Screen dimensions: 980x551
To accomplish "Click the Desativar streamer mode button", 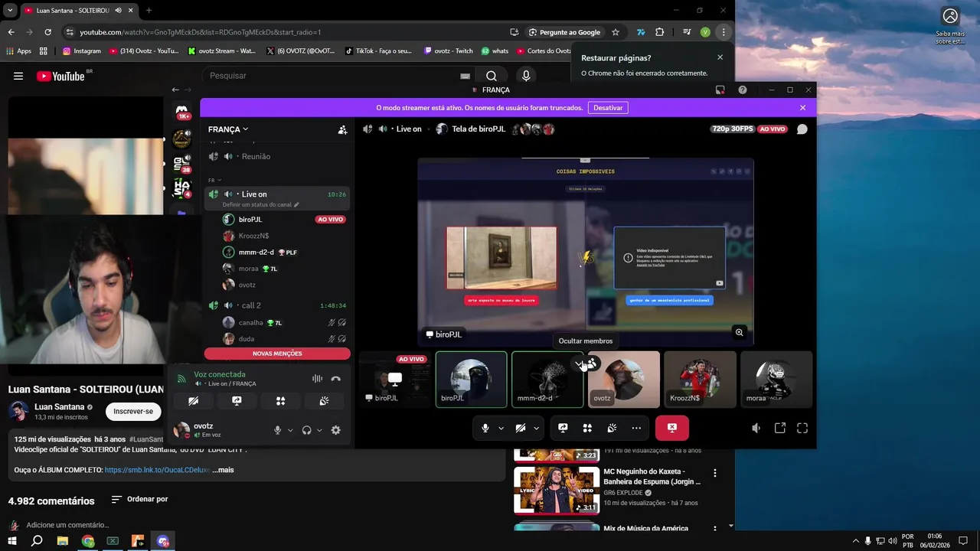I will [x=608, y=108].
